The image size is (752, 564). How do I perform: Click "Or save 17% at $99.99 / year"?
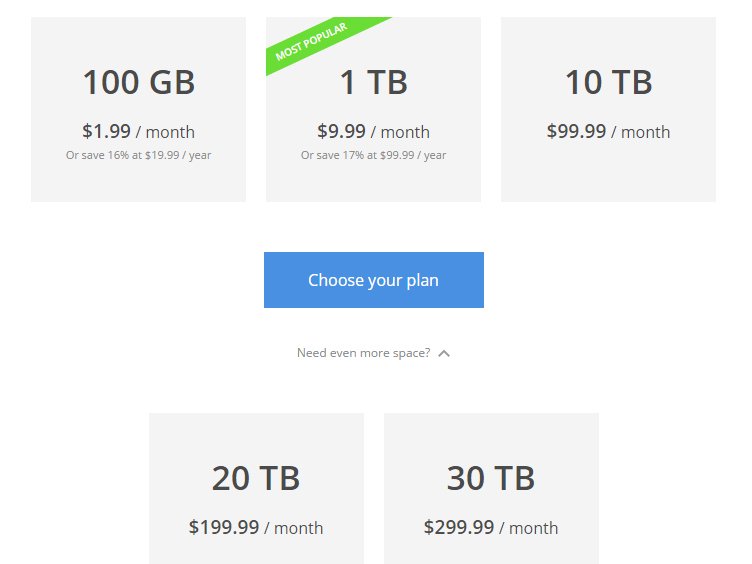point(373,155)
